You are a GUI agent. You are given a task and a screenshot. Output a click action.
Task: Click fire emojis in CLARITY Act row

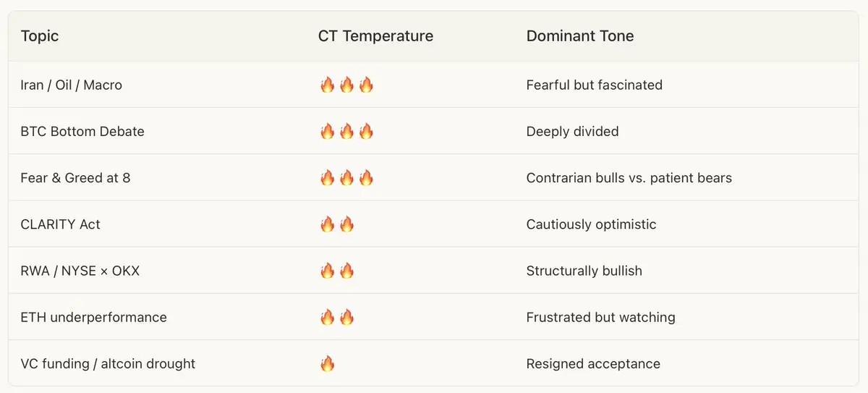[x=337, y=224]
